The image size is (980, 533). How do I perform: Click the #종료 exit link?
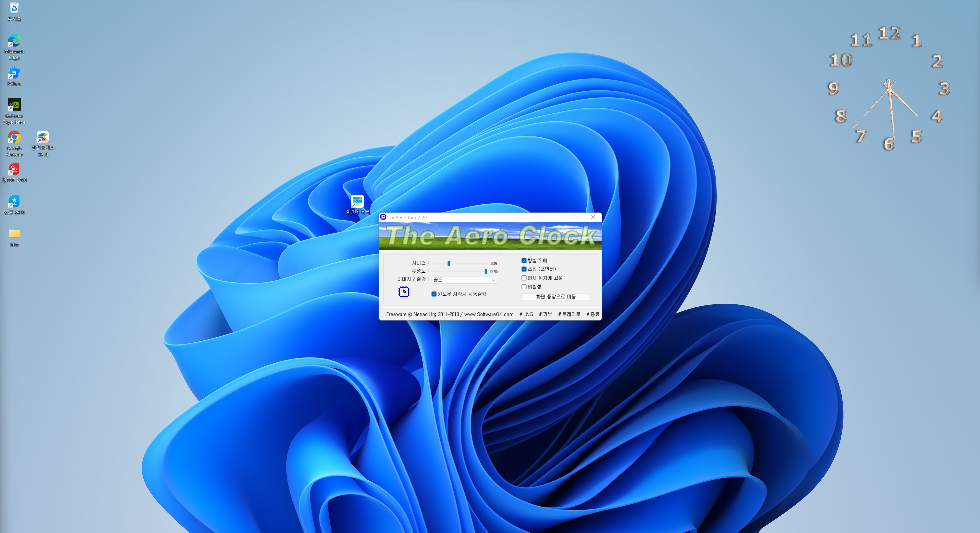(x=593, y=314)
